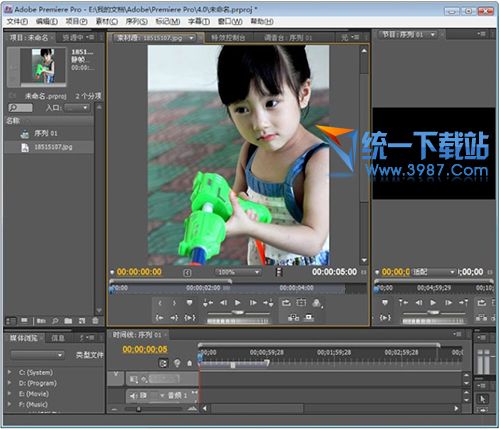Play the clip in the Source monitor
Screen dimensions: 500x430
pyautogui.click(x=238, y=303)
